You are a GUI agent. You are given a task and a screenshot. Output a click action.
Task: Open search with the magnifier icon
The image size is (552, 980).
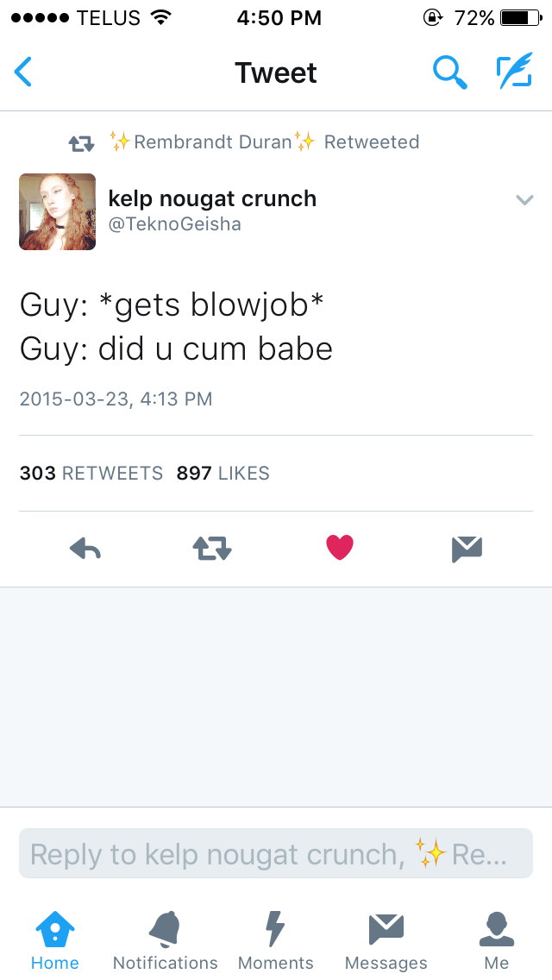click(x=450, y=72)
